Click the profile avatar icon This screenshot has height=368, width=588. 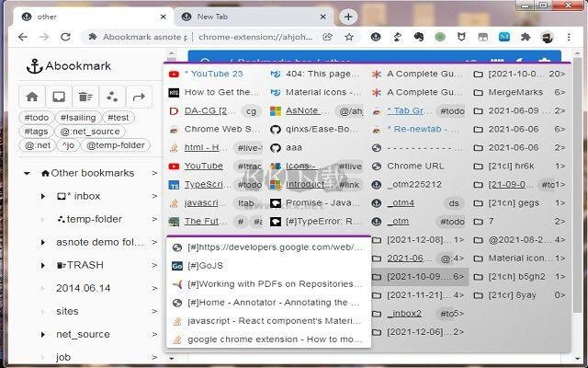point(547,37)
